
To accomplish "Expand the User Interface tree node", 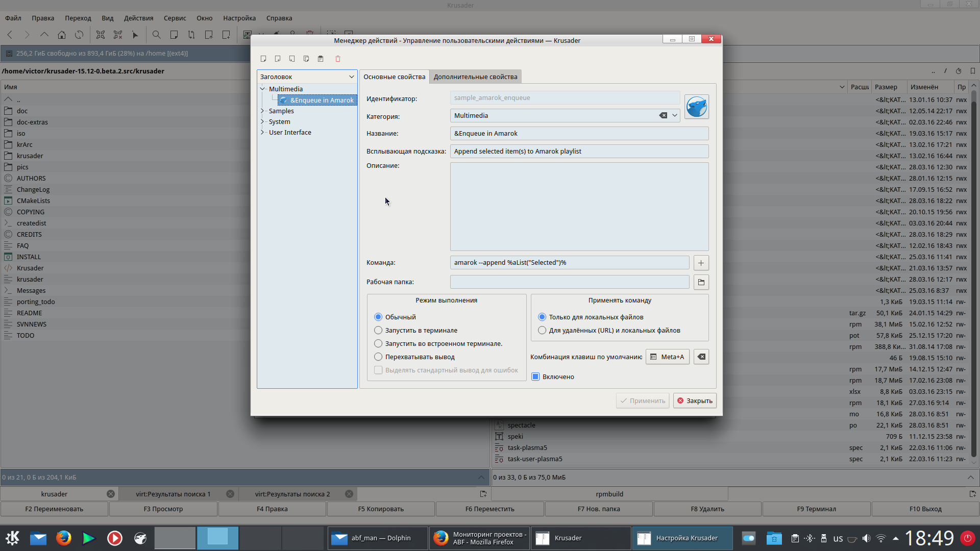I will pos(262,132).
